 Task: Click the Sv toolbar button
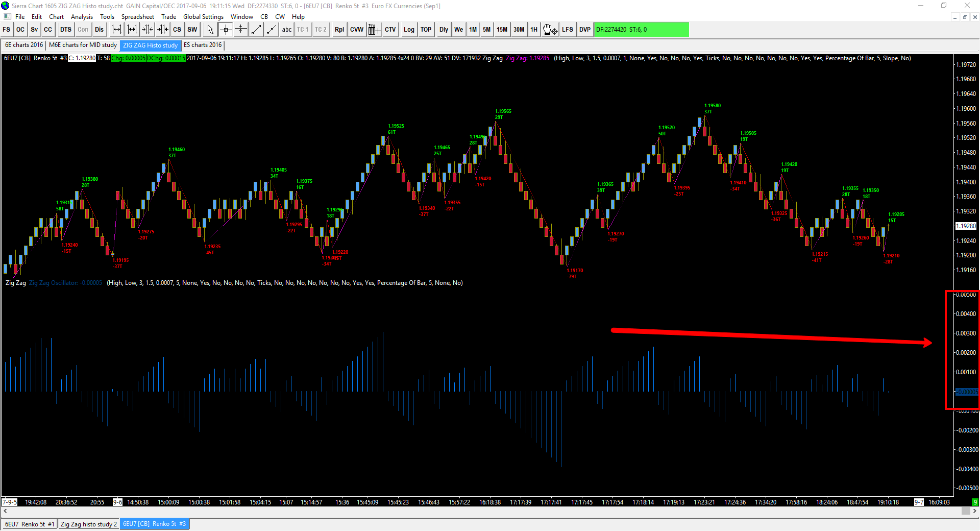point(34,30)
